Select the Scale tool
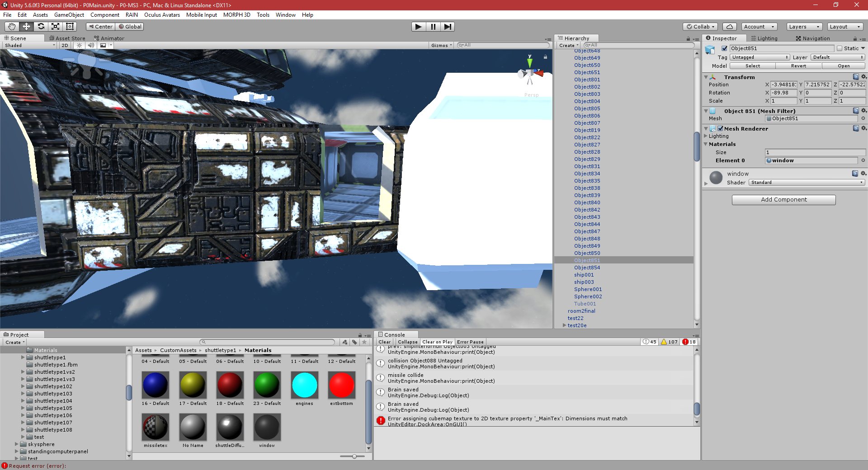Image resolution: width=868 pixels, height=470 pixels. coord(55,27)
